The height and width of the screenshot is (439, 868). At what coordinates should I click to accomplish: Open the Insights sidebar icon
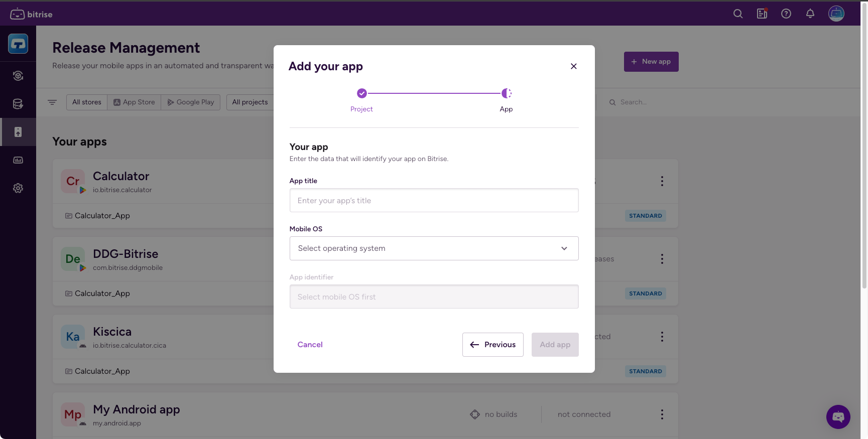tap(18, 160)
